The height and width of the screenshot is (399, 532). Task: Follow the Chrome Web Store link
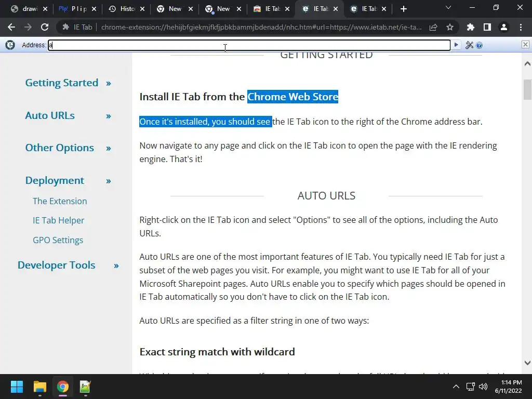[x=293, y=97]
